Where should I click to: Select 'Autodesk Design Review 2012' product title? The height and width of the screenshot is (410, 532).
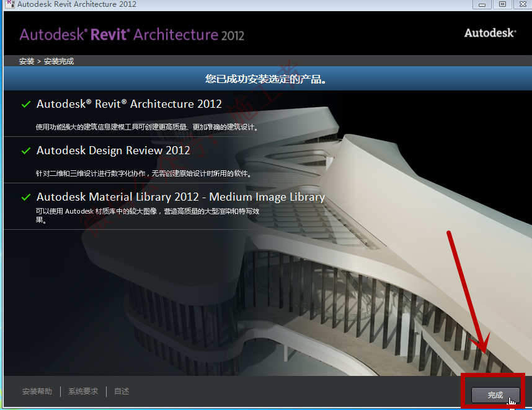click(x=113, y=150)
